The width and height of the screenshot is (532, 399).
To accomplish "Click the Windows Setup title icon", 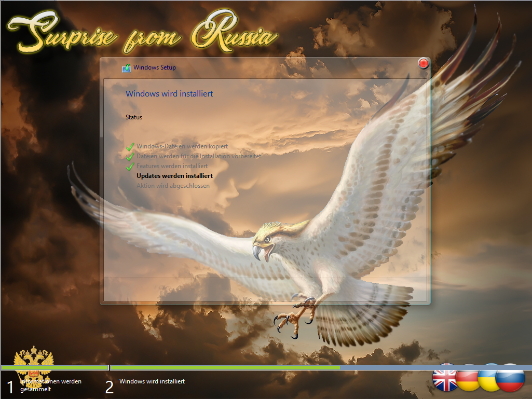I will coord(127,68).
